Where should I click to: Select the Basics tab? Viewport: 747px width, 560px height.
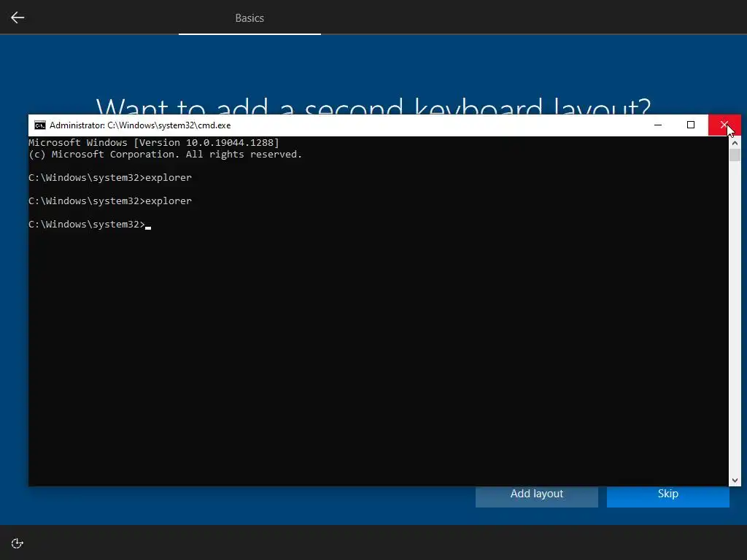click(x=249, y=17)
